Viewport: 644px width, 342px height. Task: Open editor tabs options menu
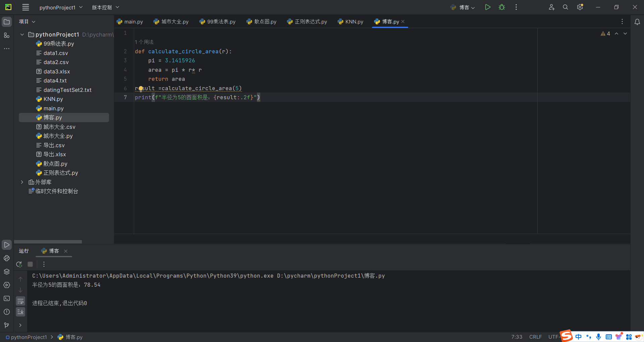tap(622, 21)
